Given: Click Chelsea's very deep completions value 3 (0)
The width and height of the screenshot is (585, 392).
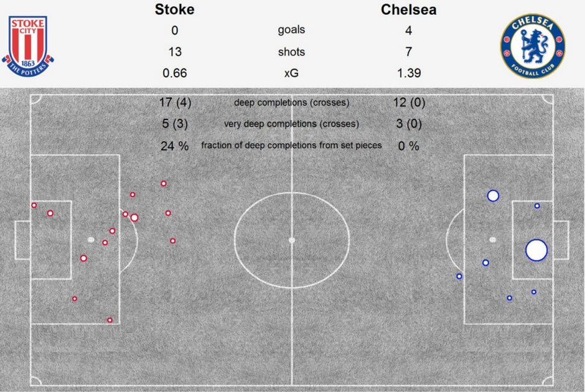Looking at the screenshot, I should pos(408,124).
